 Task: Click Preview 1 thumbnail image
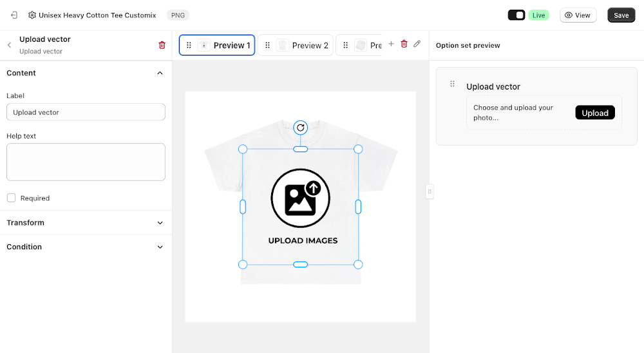pyautogui.click(x=204, y=45)
